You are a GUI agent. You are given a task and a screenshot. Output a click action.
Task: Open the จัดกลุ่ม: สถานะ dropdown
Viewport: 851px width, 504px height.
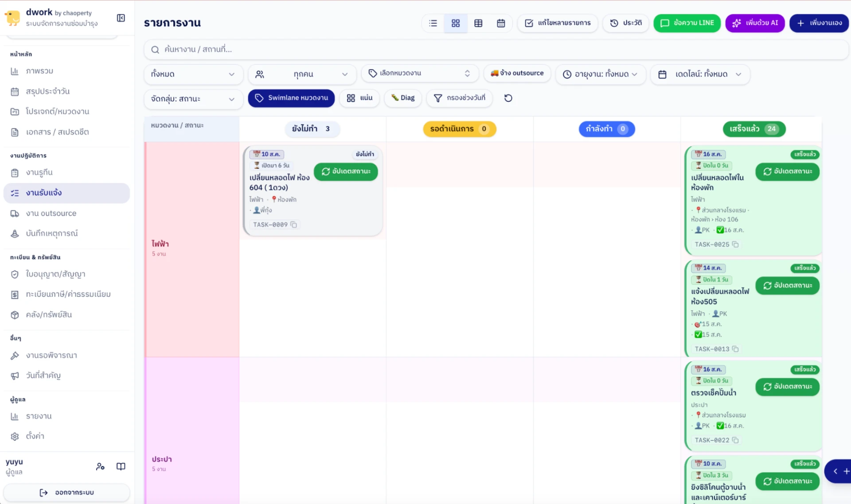coord(193,99)
